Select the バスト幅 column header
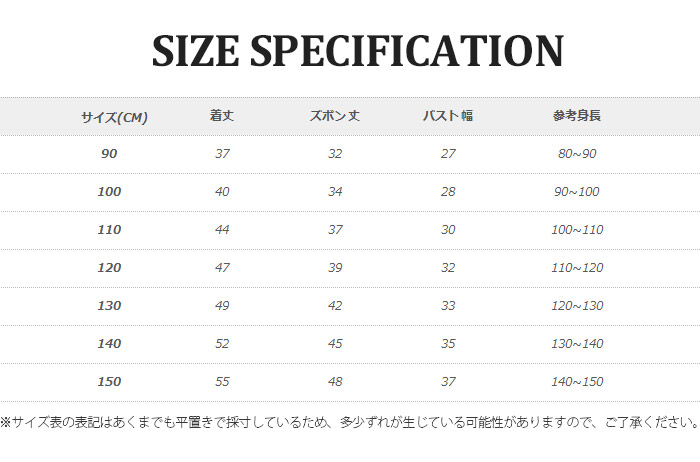The image size is (700, 462). pyautogui.click(x=448, y=116)
